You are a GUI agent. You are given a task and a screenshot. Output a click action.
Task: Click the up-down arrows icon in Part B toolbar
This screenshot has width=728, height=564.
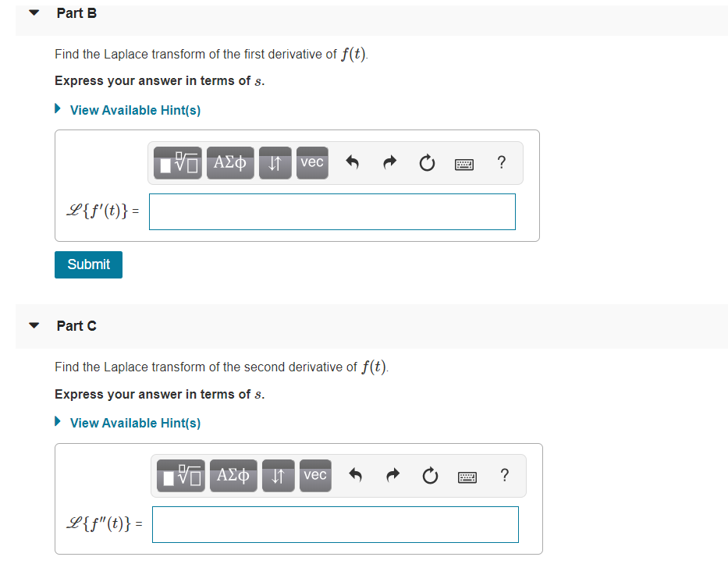[275, 162]
